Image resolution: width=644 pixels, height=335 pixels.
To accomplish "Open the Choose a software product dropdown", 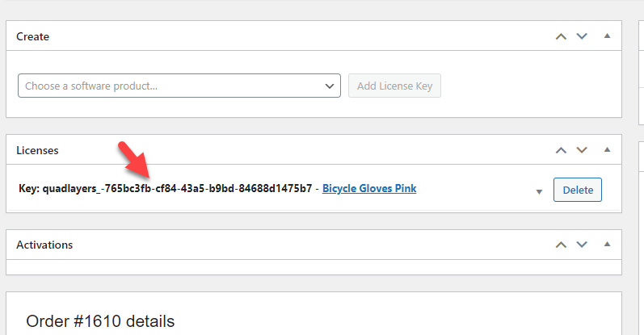I will click(179, 86).
